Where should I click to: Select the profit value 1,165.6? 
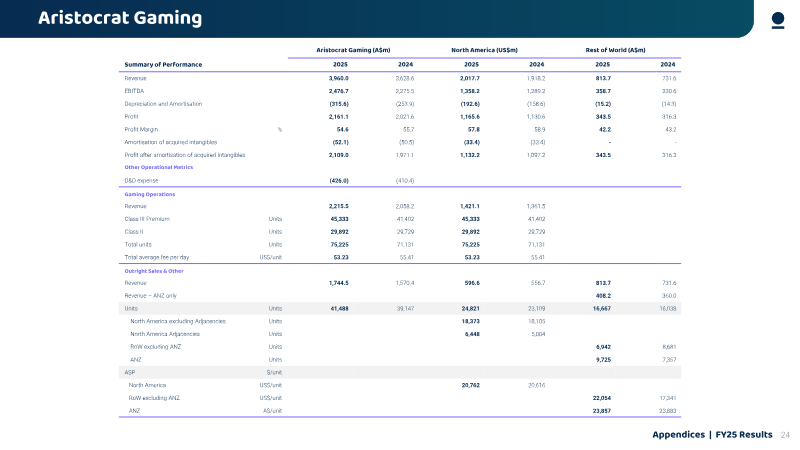(470, 117)
